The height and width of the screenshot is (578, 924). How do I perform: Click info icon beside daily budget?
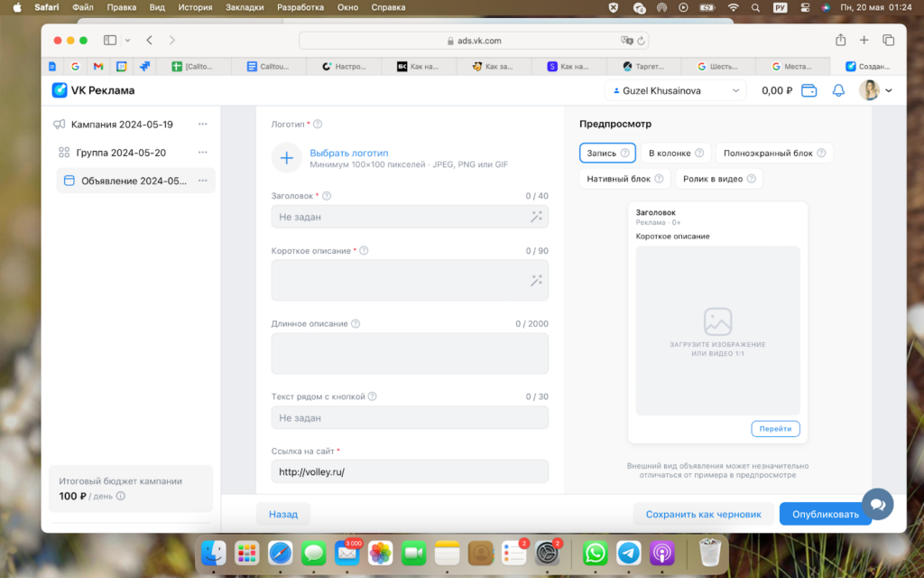click(x=121, y=496)
